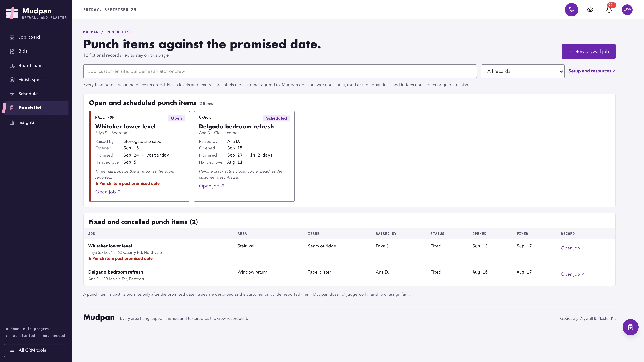Viewport: 644px width, 362px height.
Task: Click the Insights chart icon
Action: pos(12,122)
